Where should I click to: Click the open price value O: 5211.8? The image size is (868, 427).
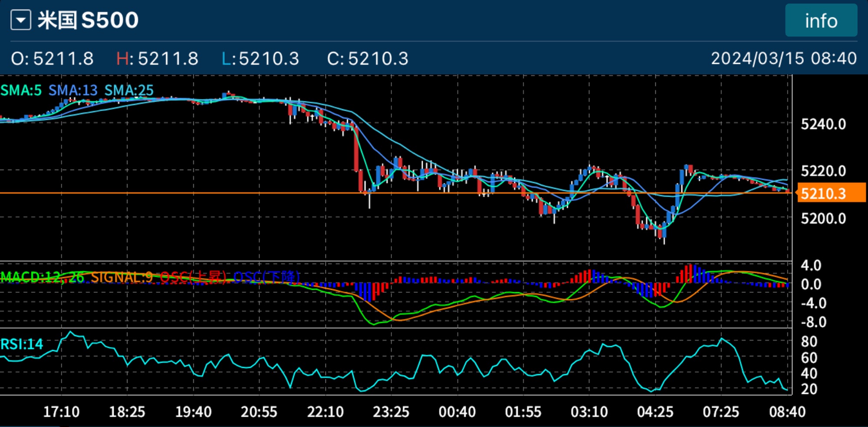(x=52, y=59)
